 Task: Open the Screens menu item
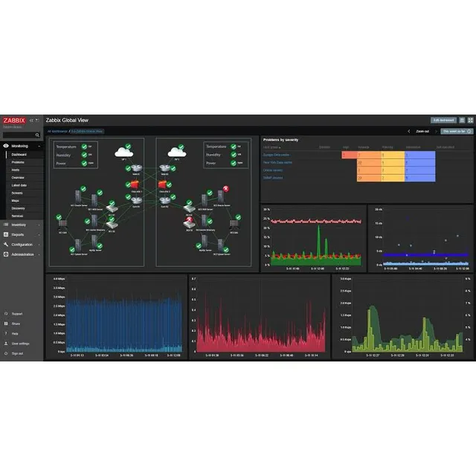pyautogui.click(x=17, y=193)
